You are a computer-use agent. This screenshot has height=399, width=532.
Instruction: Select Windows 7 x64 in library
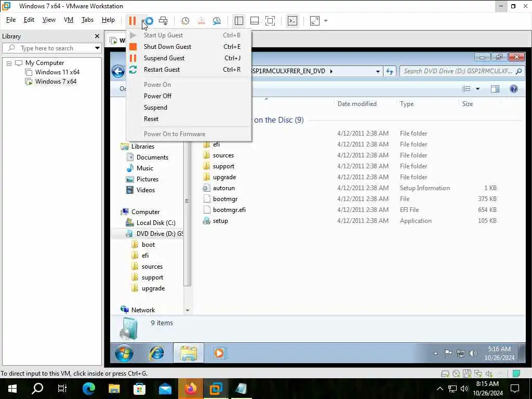(x=56, y=82)
